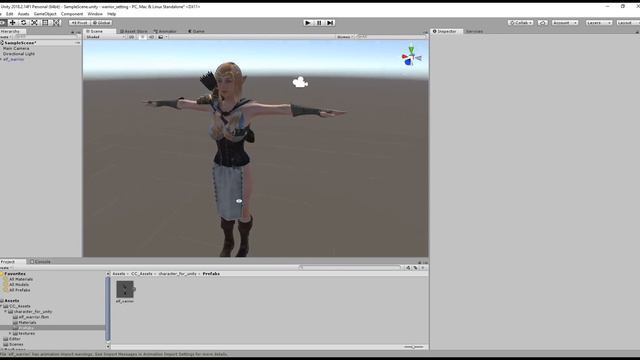Toggle scene effects image button
Viewport: 640px width, 360px height.
tap(161, 37)
